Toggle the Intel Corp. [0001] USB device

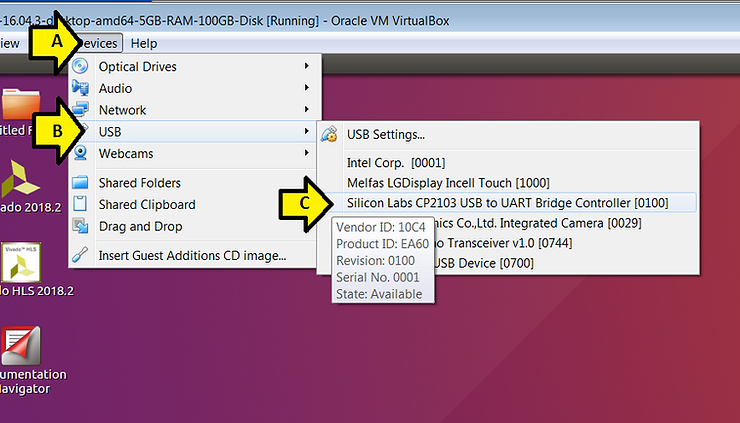click(396, 162)
